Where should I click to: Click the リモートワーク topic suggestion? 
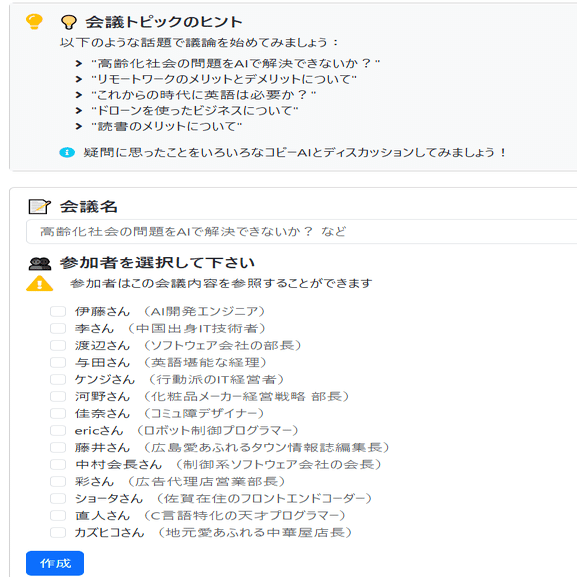coord(224,79)
